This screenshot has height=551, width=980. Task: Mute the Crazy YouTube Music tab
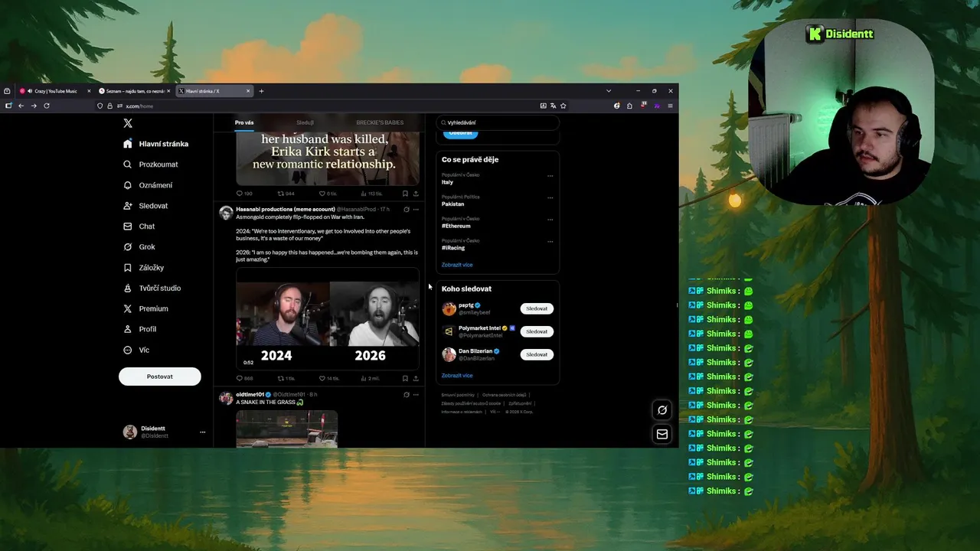[30, 91]
